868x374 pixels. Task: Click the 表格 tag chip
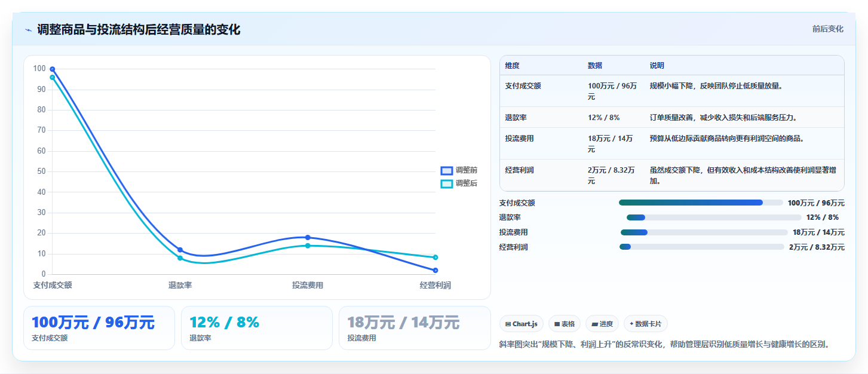[x=565, y=324]
